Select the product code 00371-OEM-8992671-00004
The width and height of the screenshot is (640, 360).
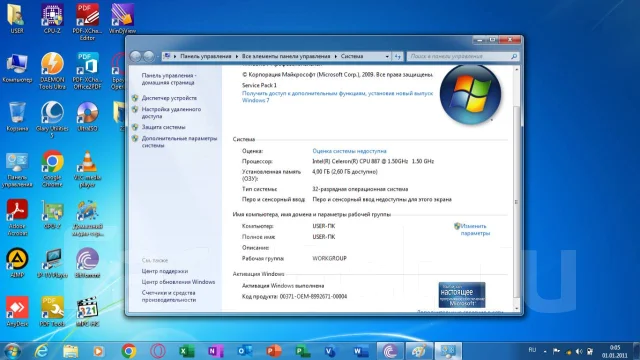pos(313,296)
